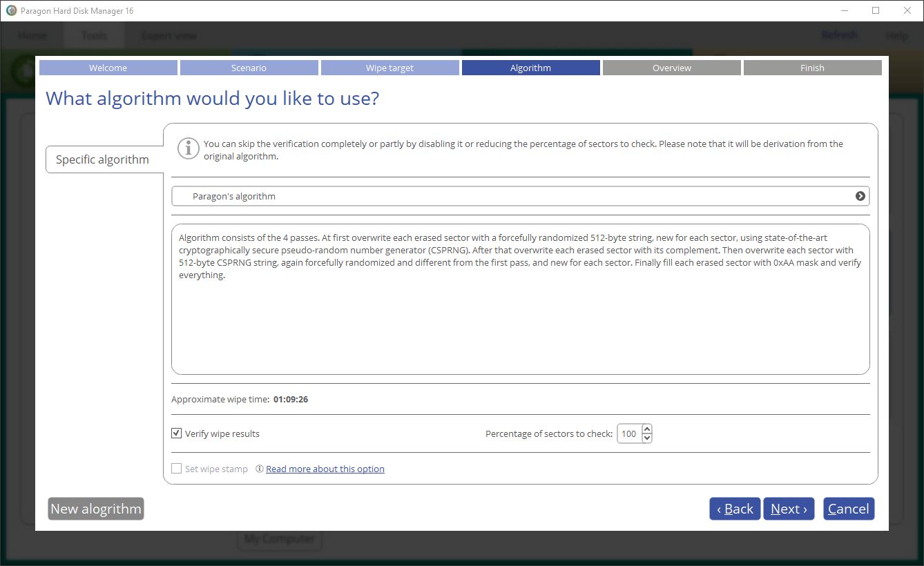Enable the Set wipe stamp option
This screenshot has height=566, width=924.
176,468
